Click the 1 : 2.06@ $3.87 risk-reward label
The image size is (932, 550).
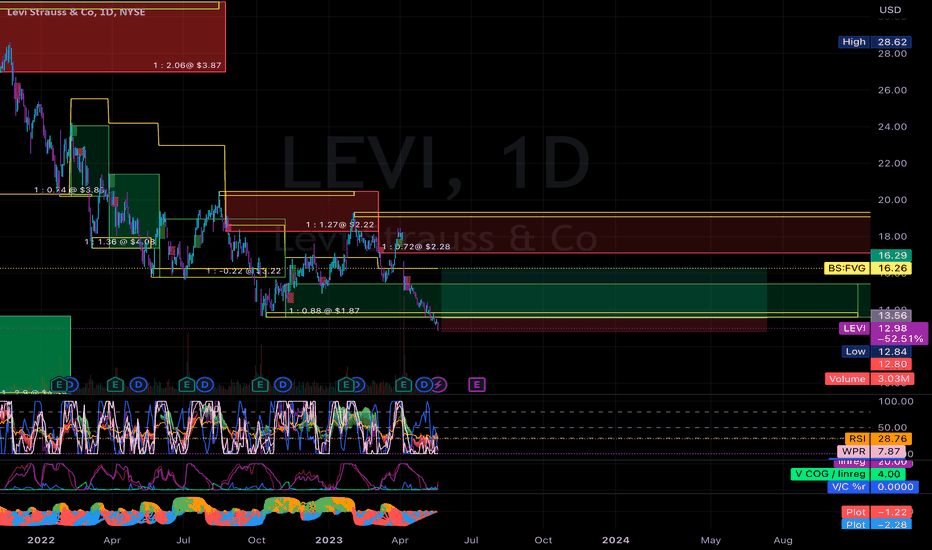(x=187, y=65)
